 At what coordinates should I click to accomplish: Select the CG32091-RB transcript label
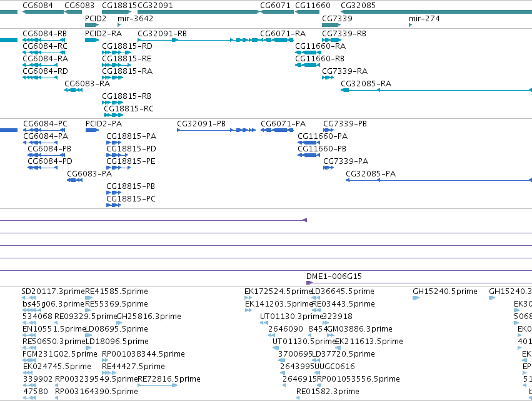click(x=162, y=34)
